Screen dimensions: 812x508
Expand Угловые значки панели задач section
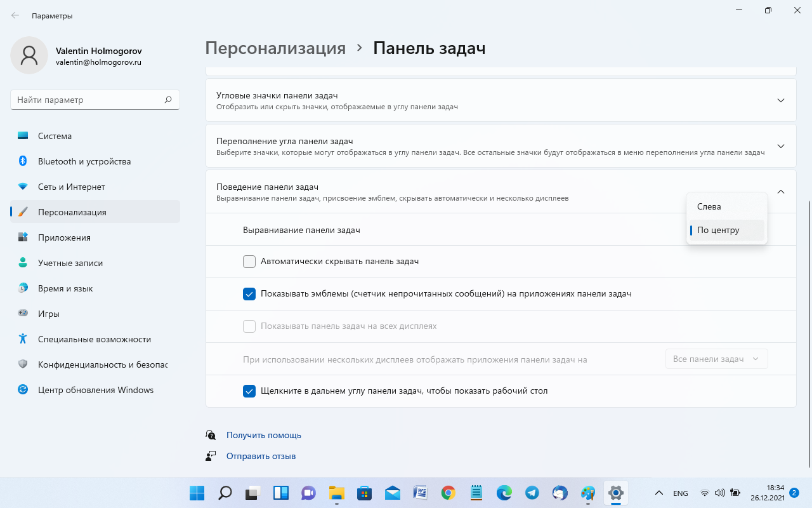781,100
